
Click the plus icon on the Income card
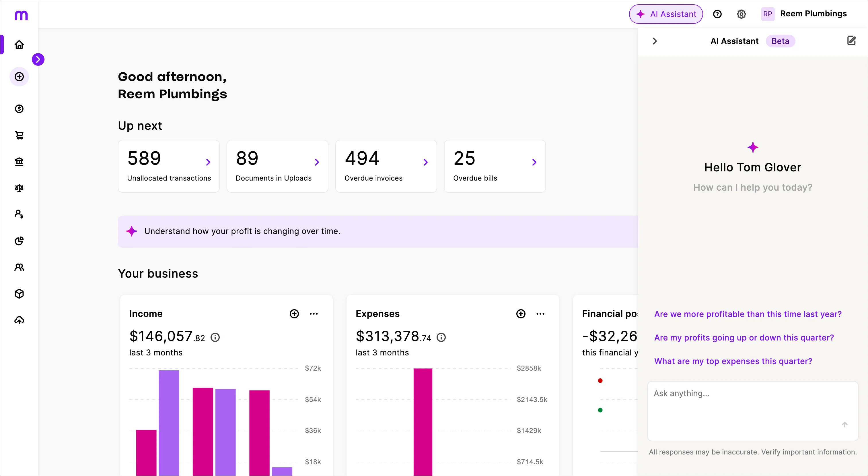pos(294,314)
